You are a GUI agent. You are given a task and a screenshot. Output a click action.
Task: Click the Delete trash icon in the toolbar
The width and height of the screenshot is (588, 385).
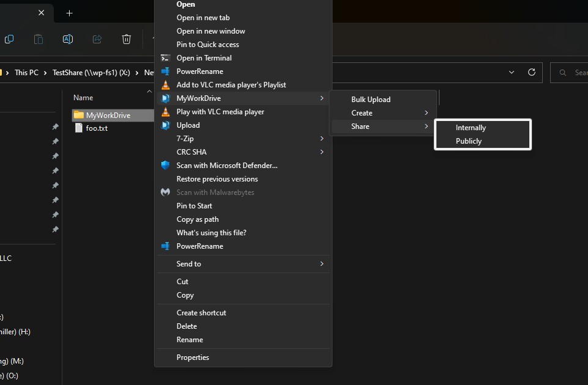click(127, 39)
